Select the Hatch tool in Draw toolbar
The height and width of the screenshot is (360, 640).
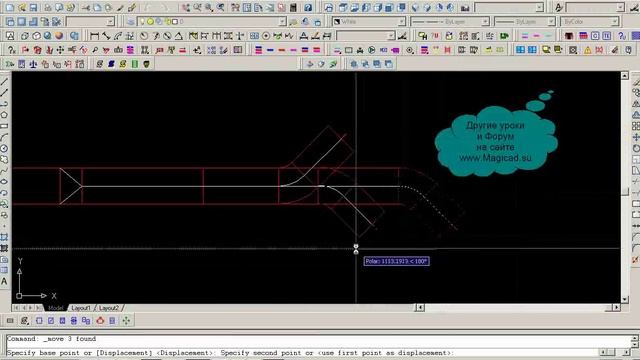4,237
